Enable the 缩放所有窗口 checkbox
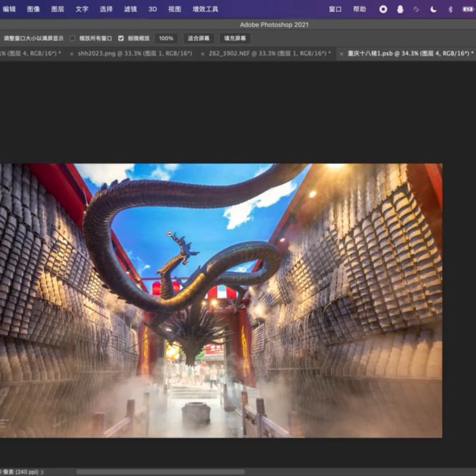 pos(73,38)
